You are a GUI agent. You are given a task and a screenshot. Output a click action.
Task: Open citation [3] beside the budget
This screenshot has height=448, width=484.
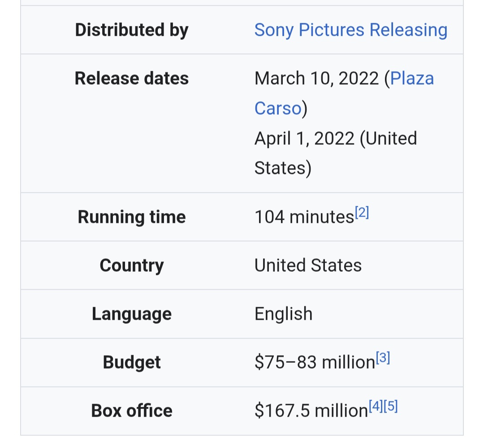[x=383, y=358]
